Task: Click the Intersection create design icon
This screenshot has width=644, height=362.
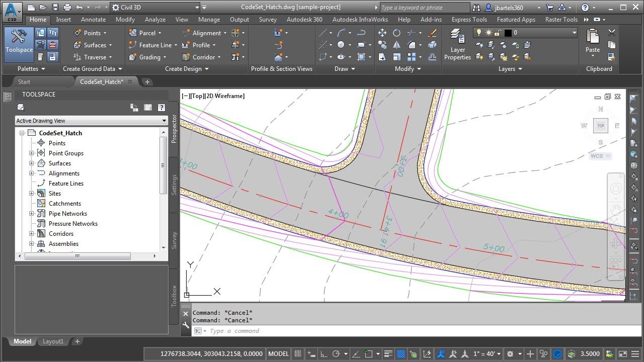Action: coord(235,33)
